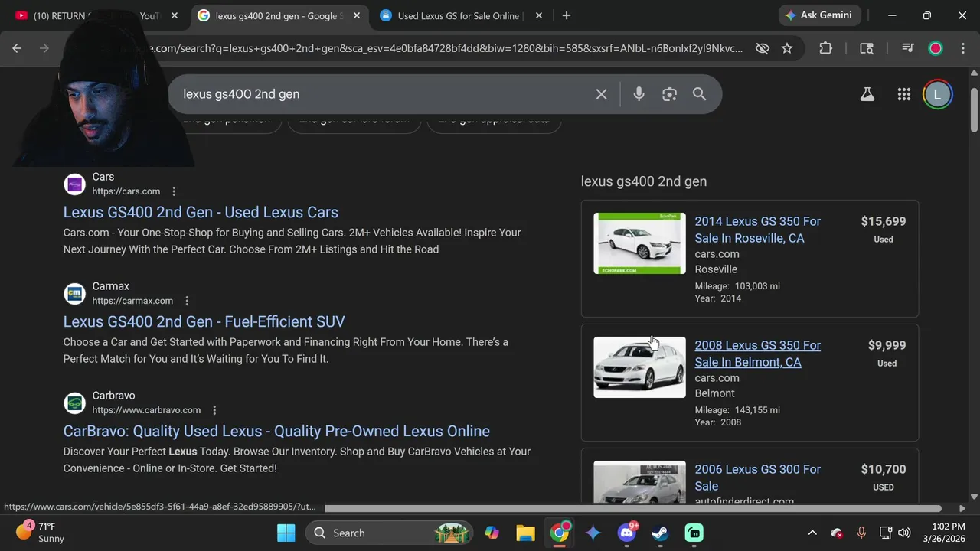Open the Windows Start menu

pyautogui.click(x=286, y=533)
